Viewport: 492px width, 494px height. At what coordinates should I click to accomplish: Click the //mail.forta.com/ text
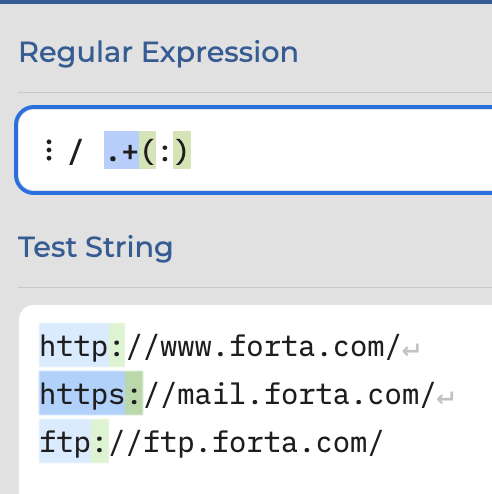pyautogui.click(x=289, y=395)
